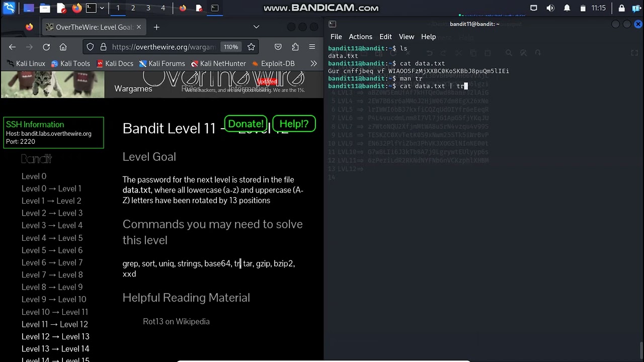
Task: Launch Firefox from the panel launcher
Action: point(76,8)
